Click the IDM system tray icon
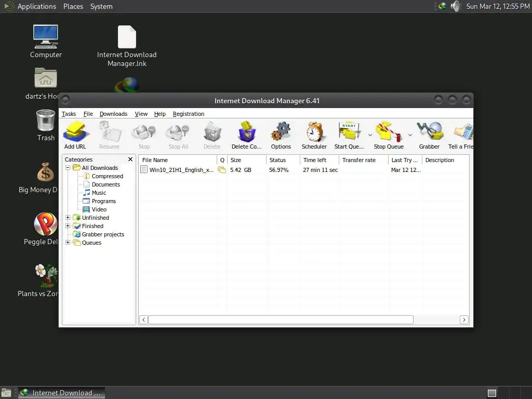Viewport: 532px width, 399px height. pyautogui.click(x=442, y=6)
